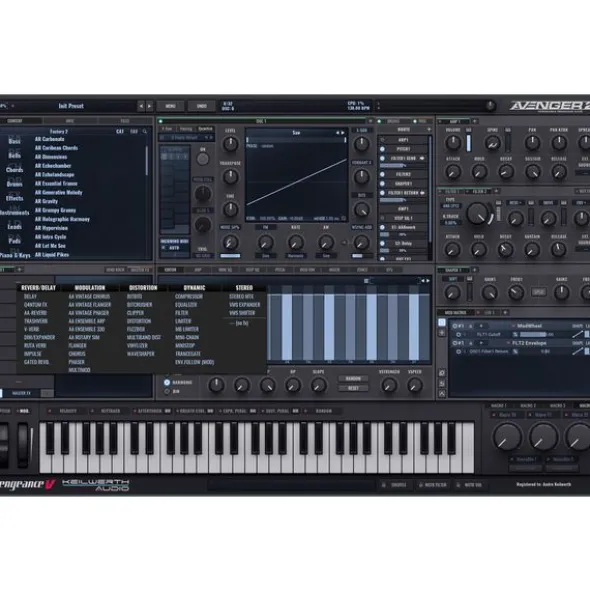Screen dimensions: 590x591
Task: Switch to next waveform in Saw display
Action: tap(343, 133)
